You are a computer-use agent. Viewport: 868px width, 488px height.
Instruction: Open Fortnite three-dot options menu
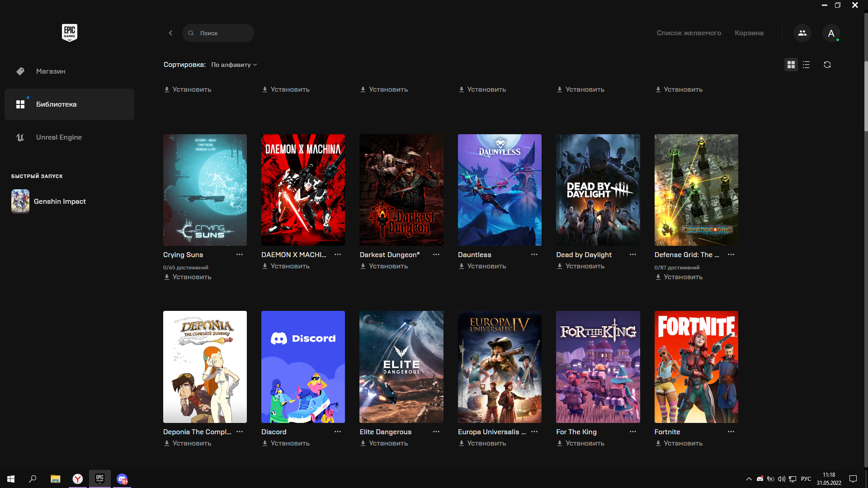pos(731,432)
